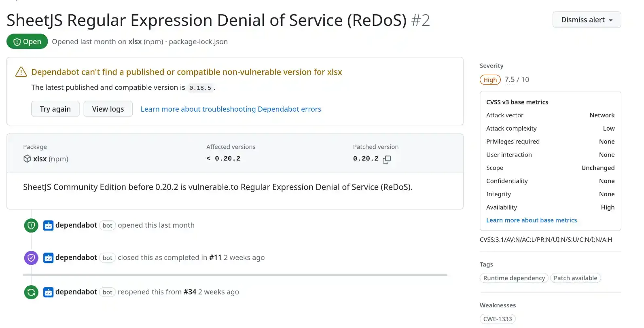This screenshot has height=328, width=644.
Task: Click dependabot avatar on the opened event
Action: point(48,226)
